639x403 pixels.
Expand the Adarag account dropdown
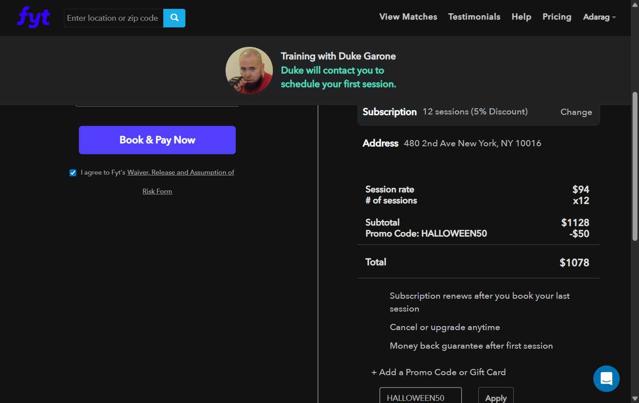click(x=599, y=17)
